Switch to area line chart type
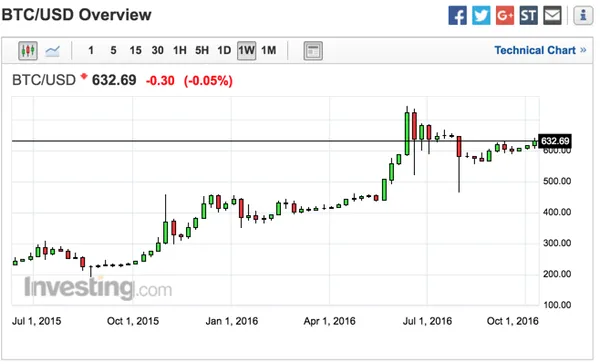The height and width of the screenshot is (364, 600). [x=52, y=51]
